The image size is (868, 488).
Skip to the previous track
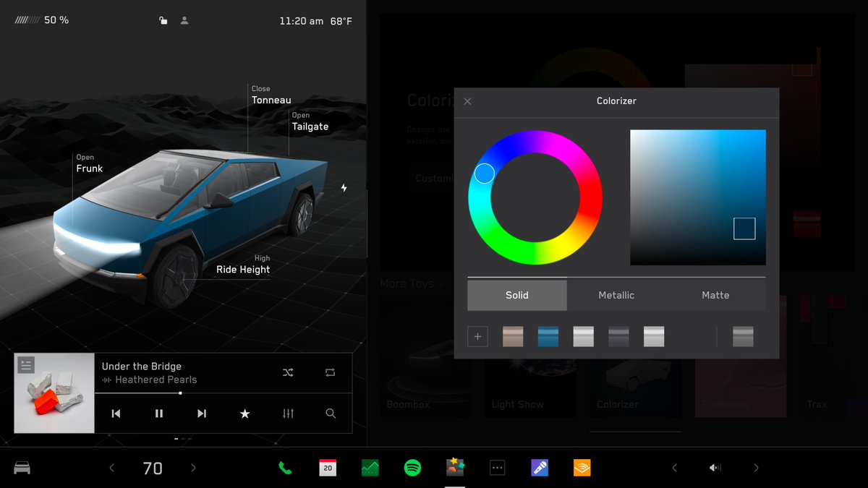click(116, 414)
